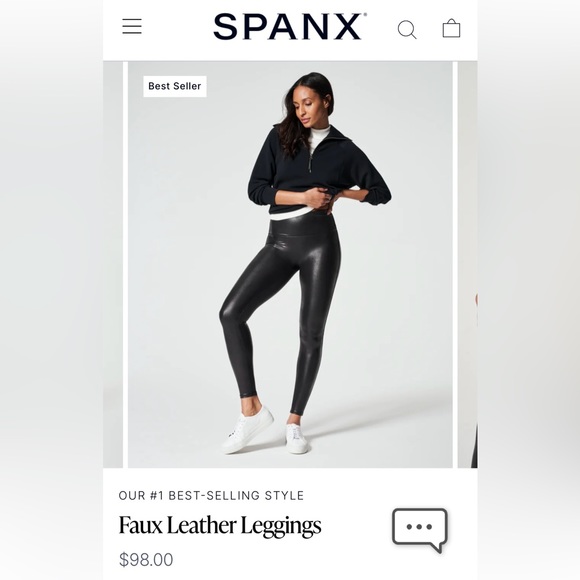Open the shopping bag cart
580x580 pixels.
point(451,28)
